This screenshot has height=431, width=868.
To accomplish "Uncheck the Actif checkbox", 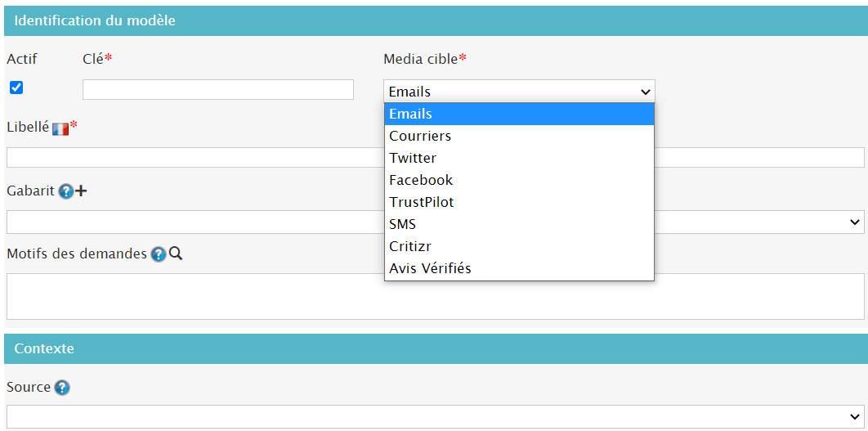I will pos(16,88).
